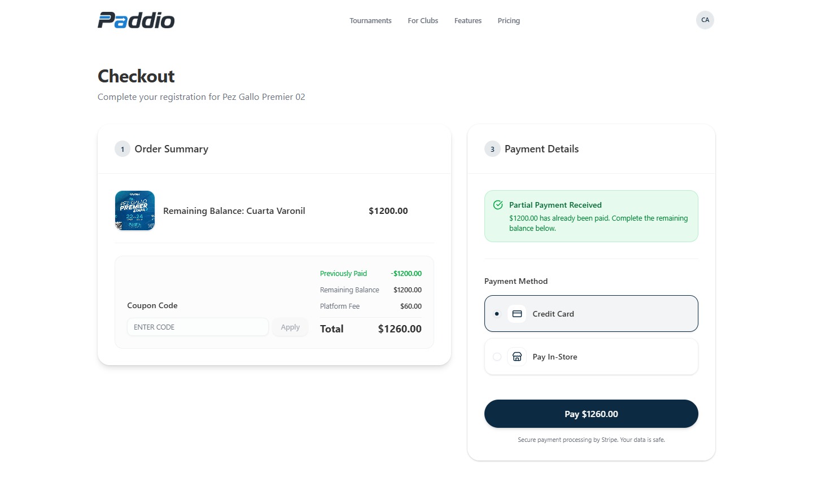Click the Pay $1260.00 button

tap(591, 414)
